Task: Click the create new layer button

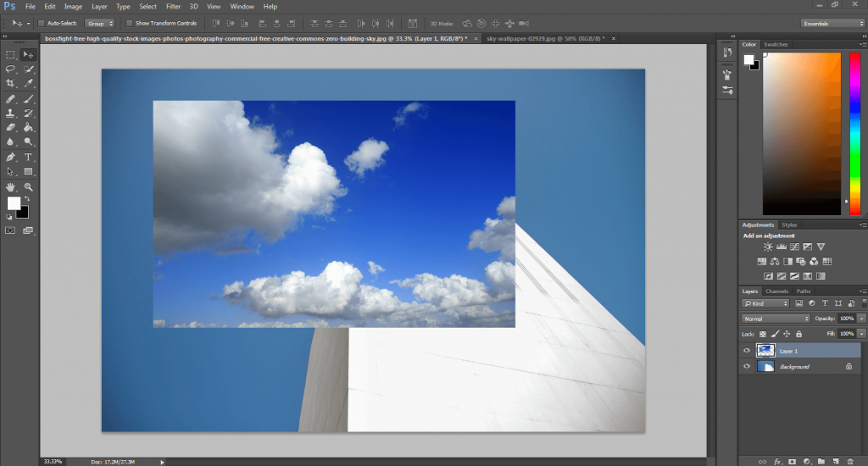Action: [835, 461]
